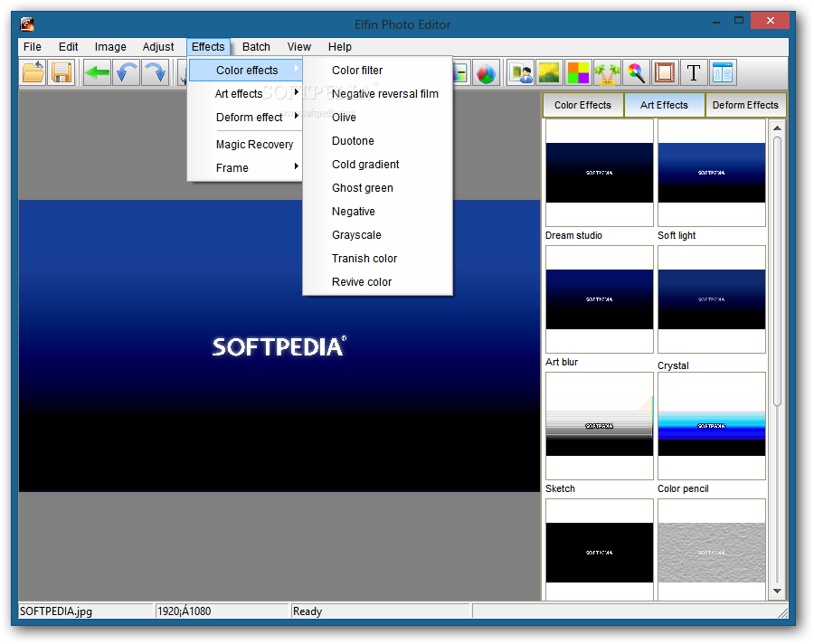This screenshot has width=814, height=644.
Task: Select the solid black thumbnail above status bar
Action: 600,550
